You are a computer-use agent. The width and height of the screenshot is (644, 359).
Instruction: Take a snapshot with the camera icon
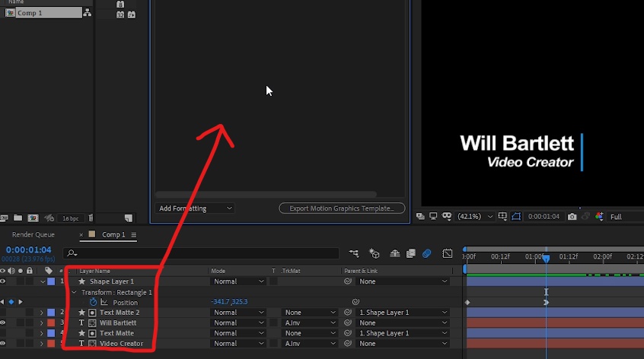pos(572,216)
